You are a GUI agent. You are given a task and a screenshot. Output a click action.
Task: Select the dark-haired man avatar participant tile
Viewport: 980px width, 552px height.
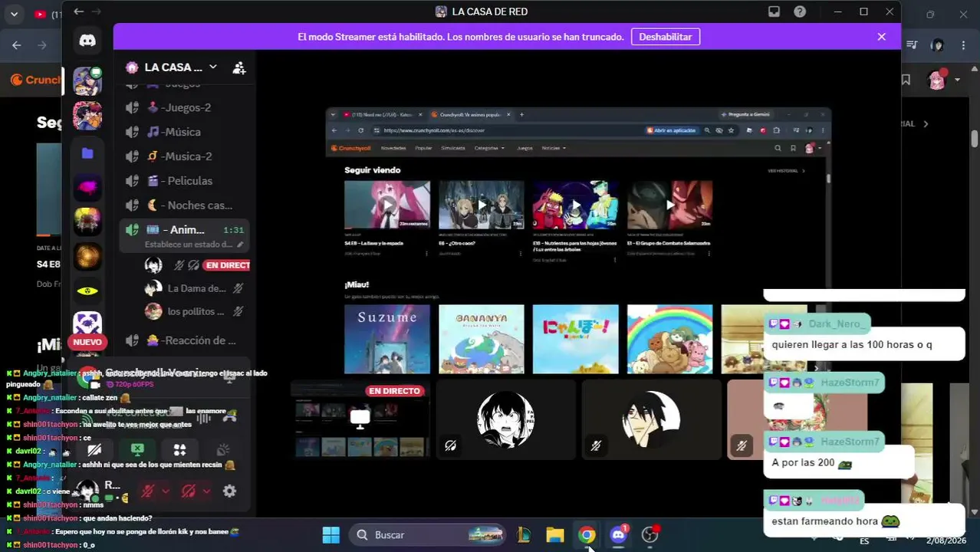[651, 419]
